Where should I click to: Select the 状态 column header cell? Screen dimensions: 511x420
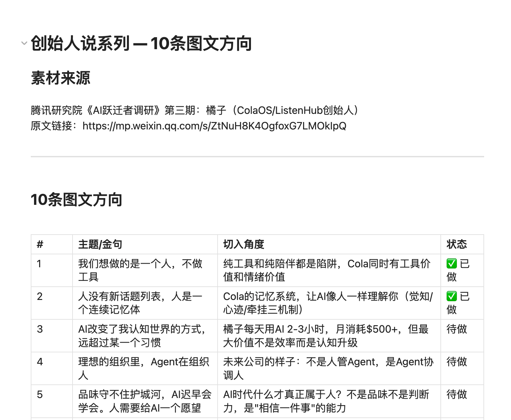462,244
